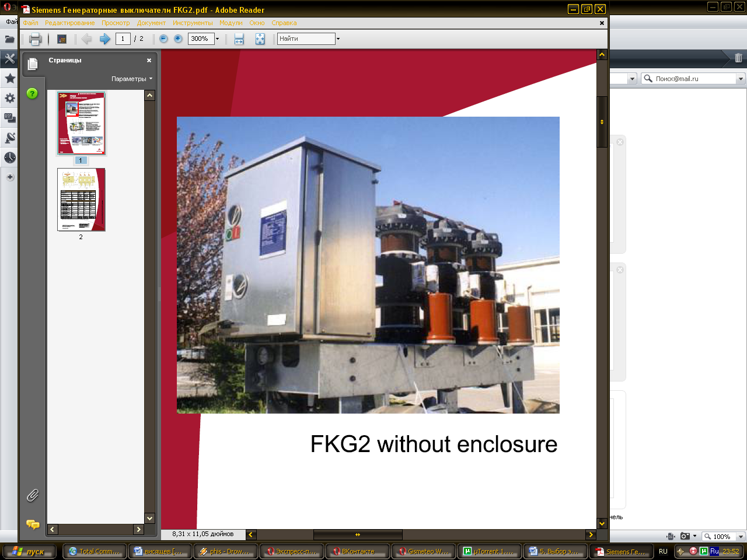Open the zoom percentage dropdown arrow
Image resolution: width=747 pixels, height=560 pixels.
(217, 39)
